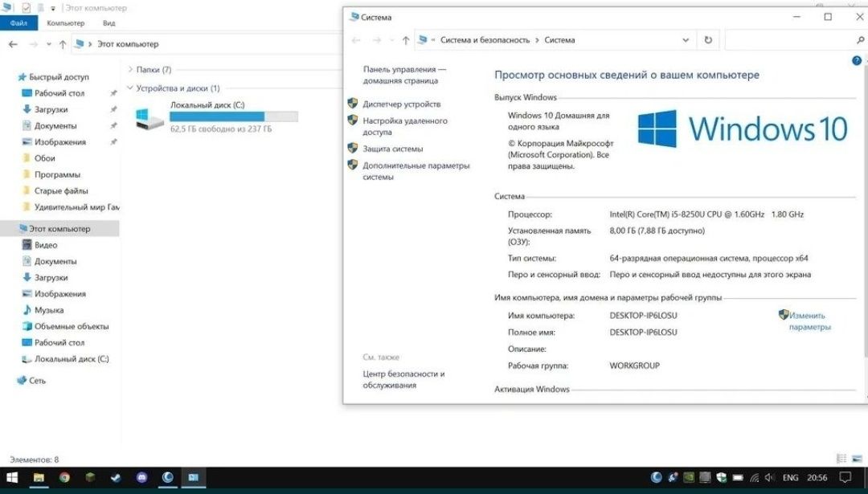
Task: Open the Файл menu in Explorer
Action: click(18, 22)
